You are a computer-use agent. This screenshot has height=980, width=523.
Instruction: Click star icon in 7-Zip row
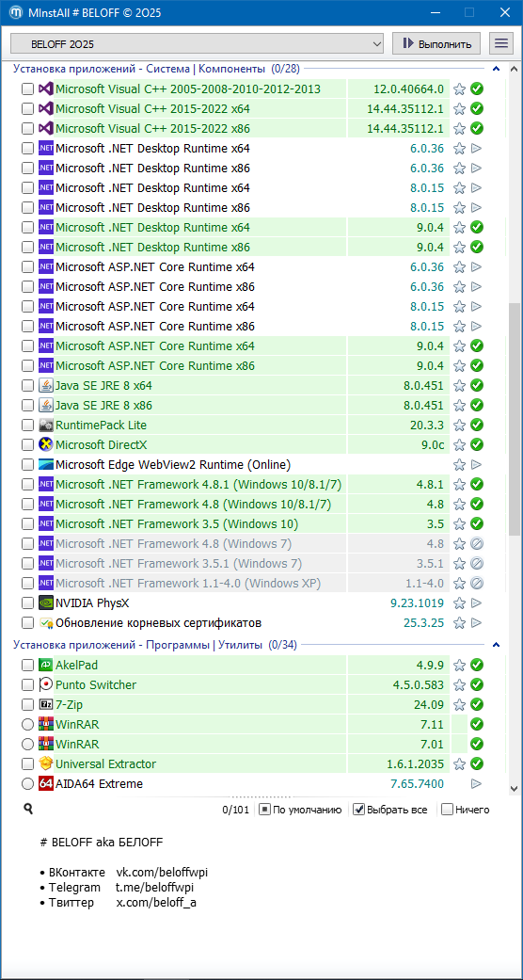pyautogui.click(x=459, y=704)
